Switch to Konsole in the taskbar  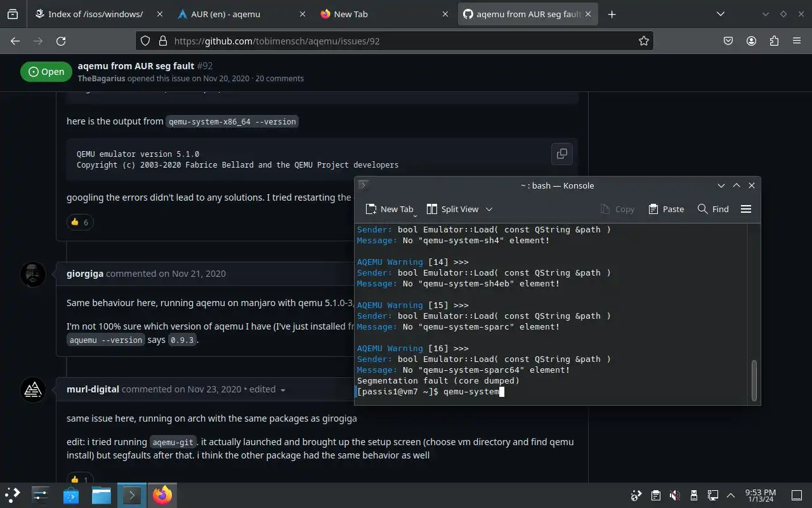click(x=132, y=495)
